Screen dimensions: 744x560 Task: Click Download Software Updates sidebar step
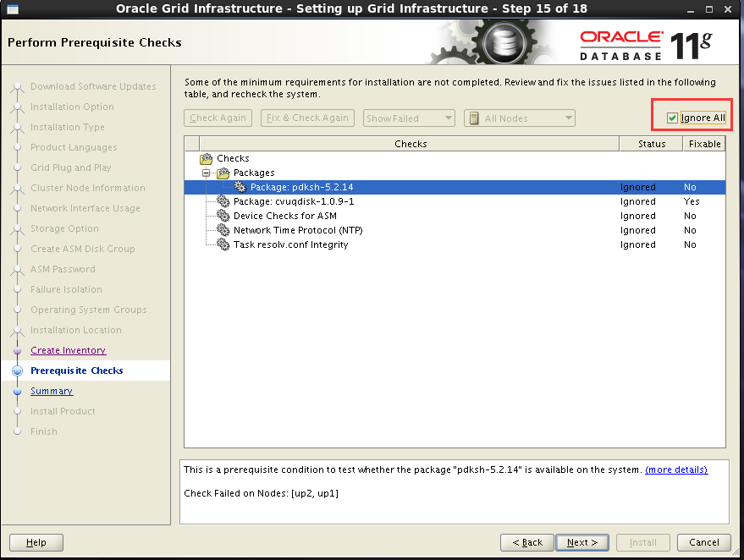(x=93, y=86)
